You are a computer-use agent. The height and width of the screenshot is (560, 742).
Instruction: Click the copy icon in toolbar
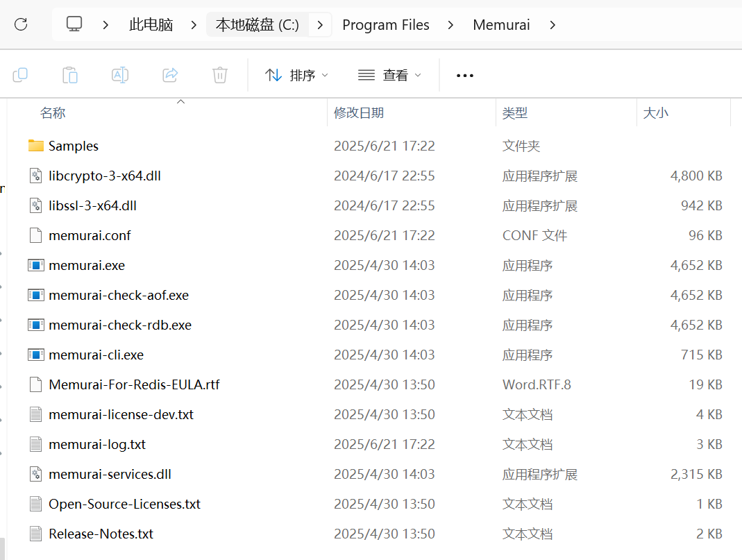[20, 75]
